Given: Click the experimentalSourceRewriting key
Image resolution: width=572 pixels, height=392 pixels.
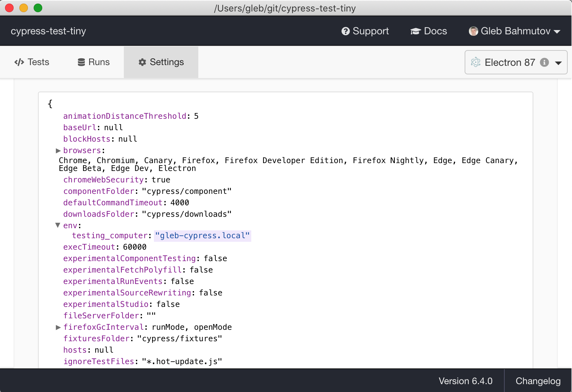Looking at the screenshot, I should click(x=127, y=293).
